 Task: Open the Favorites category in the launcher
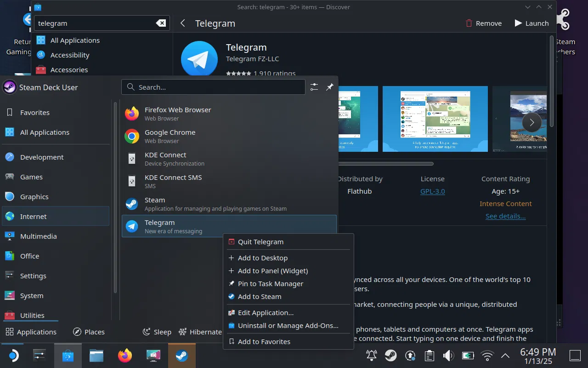[x=56, y=113]
